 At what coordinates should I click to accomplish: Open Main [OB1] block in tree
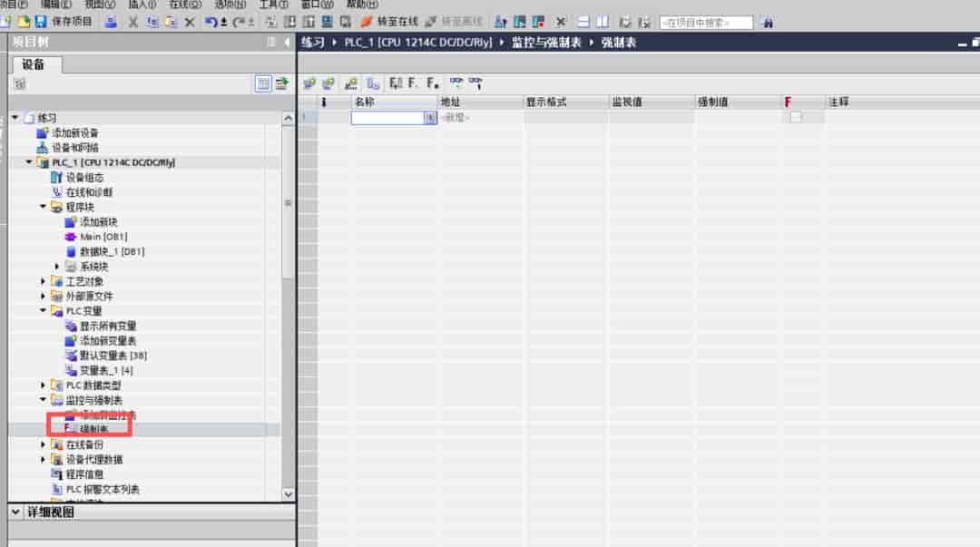pos(103,236)
